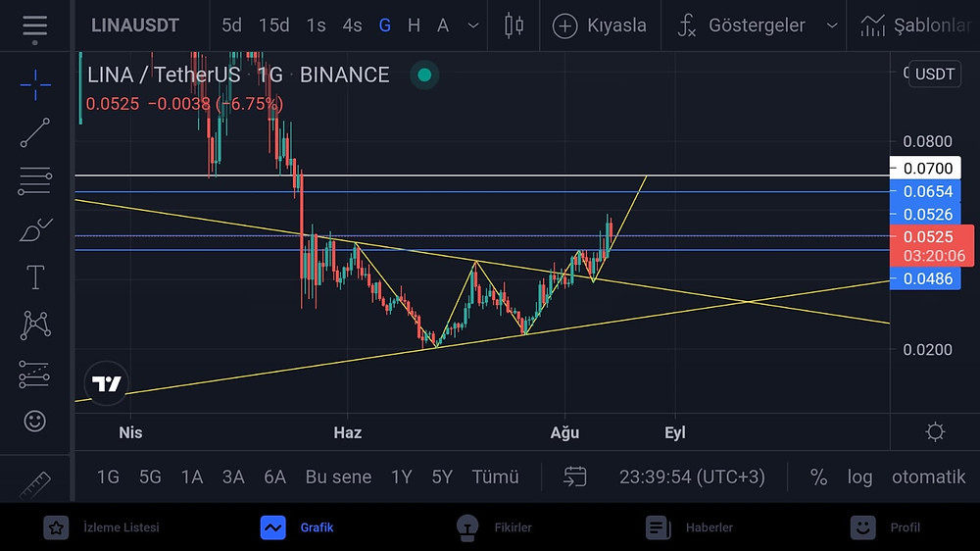
Task: Click the red 0.0525 current price label
Action: click(931, 246)
